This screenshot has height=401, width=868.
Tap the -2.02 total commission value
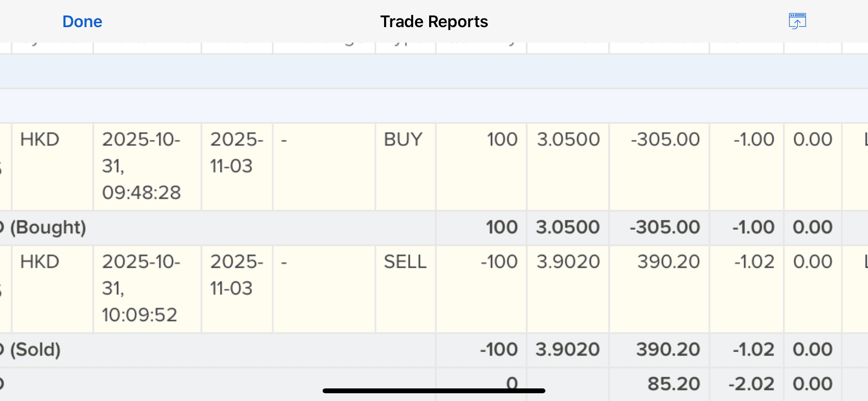751,384
